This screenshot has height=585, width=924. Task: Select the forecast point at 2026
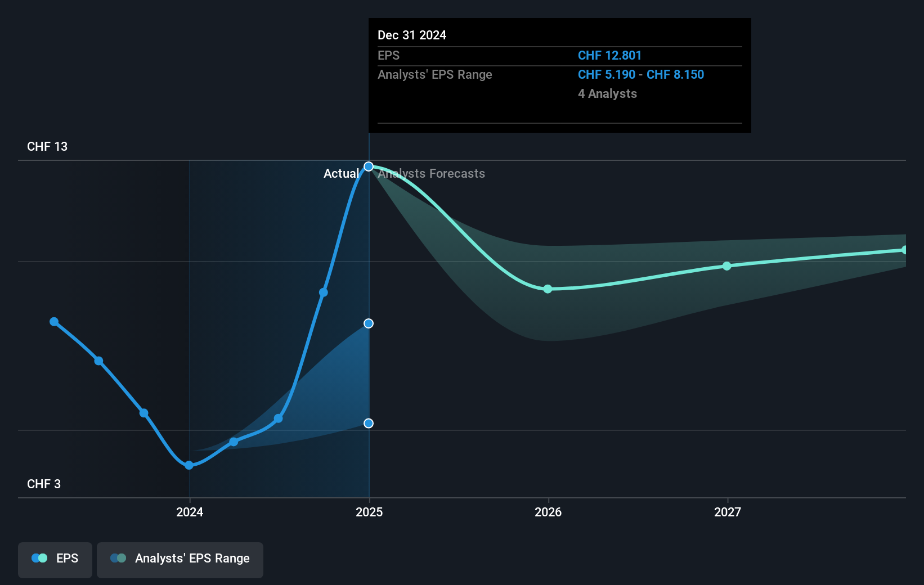(x=548, y=289)
